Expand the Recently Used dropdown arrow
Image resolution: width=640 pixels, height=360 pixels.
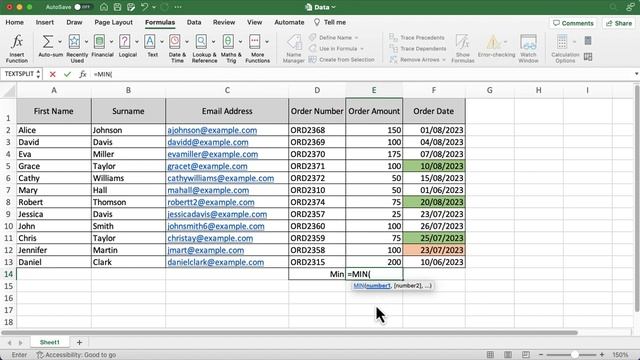point(86,42)
